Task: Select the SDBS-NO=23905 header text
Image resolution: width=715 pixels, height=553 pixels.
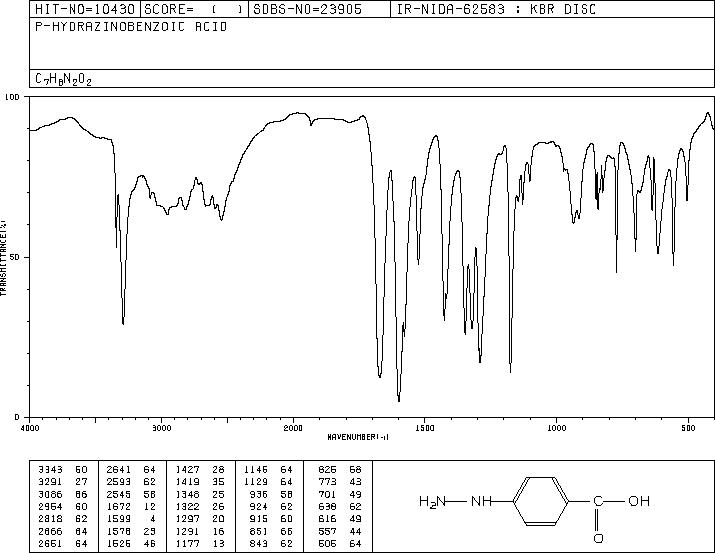Action: click(x=307, y=9)
